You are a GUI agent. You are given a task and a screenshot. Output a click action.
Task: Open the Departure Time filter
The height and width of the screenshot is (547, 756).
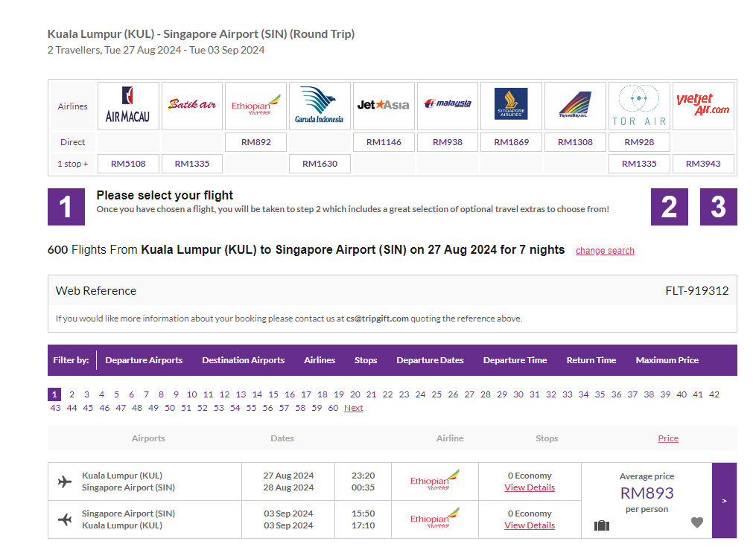click(515, 360)
